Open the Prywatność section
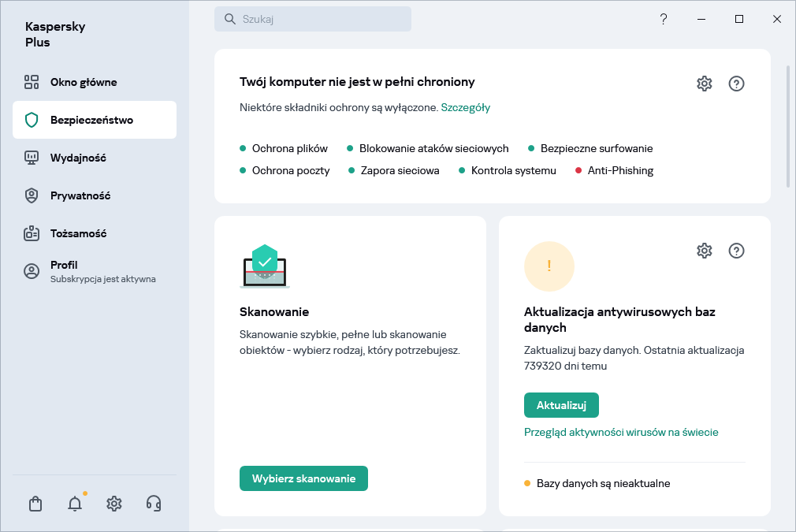The width and height of the screenshot is (796, 532). 80,195
